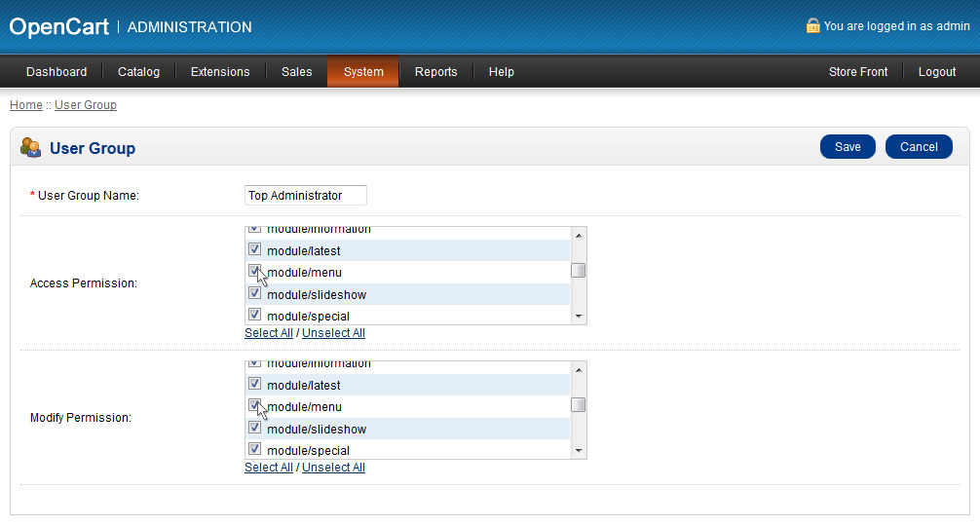This screenshot has height=526, width=980.
Task: Click Modify Permission scrollbar down arrow
Action: (578, 450)
